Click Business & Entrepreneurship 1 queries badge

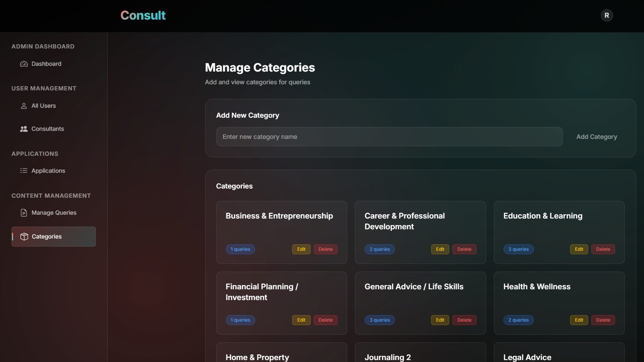tap(241, 249)
